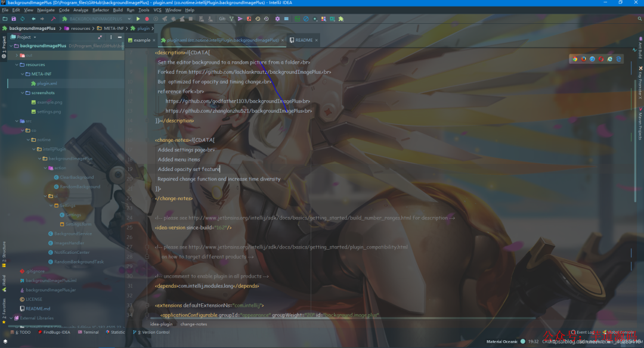
Task: Open file in Edge from browser preview popup
Action: click(618, 58)
